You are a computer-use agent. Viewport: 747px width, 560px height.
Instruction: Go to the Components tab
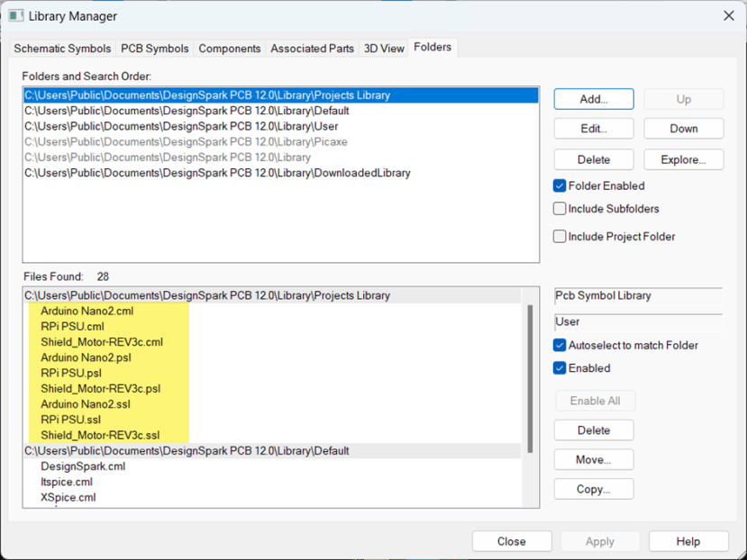230,49
